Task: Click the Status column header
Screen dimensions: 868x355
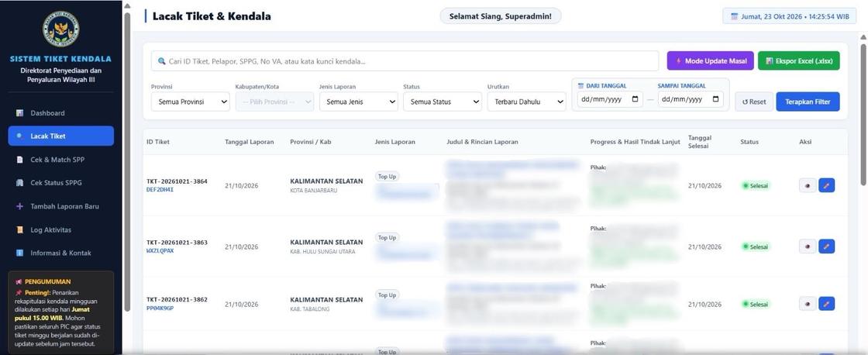Action: click(x=749, y=142)
